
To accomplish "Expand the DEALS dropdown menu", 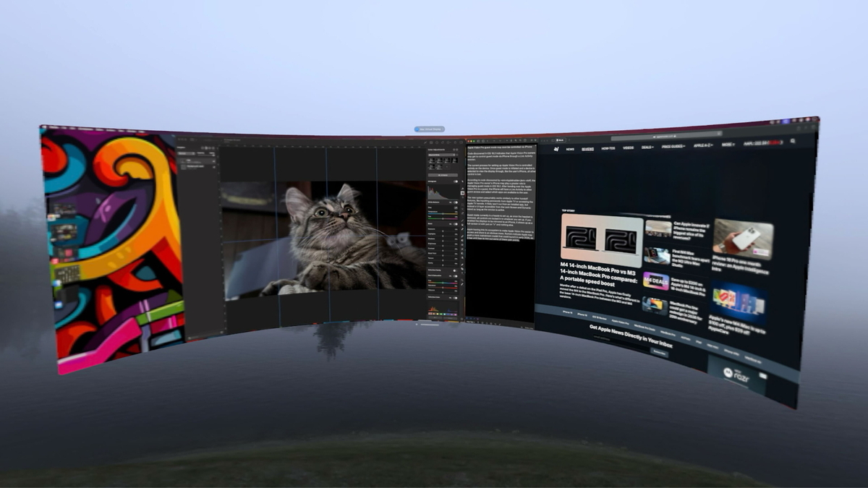I will [x=646, y=147].
